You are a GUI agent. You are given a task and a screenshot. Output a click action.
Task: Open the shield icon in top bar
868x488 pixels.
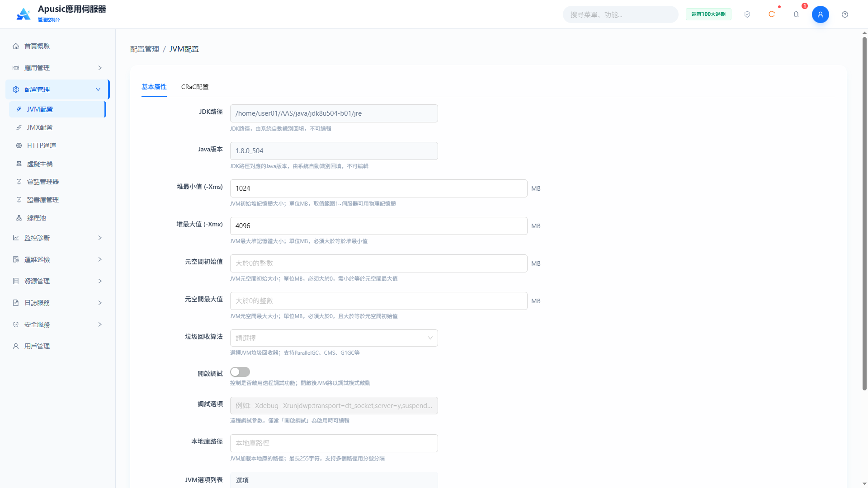pyautogui.click(x=747, y=14)
